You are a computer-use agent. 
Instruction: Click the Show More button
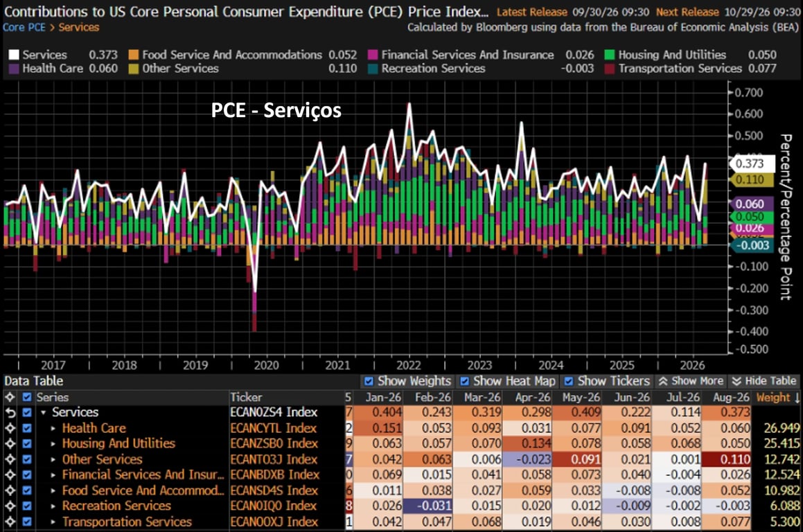click(x=691, y=381)
